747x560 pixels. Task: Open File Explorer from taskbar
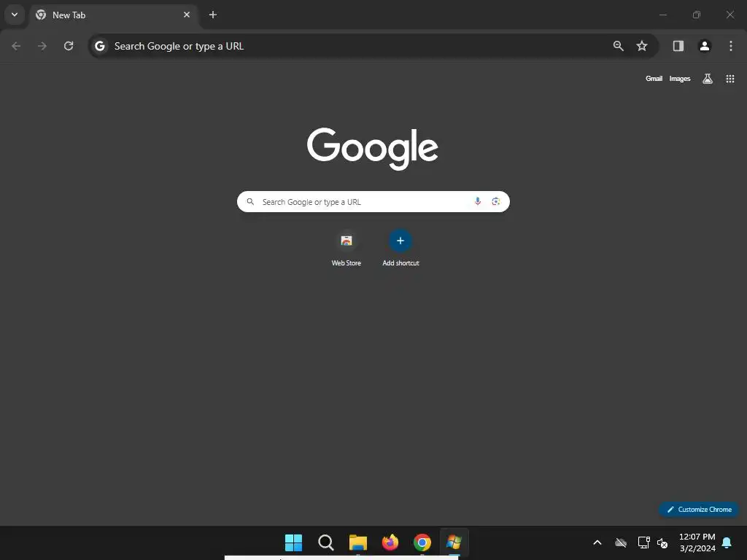(357, 542)
